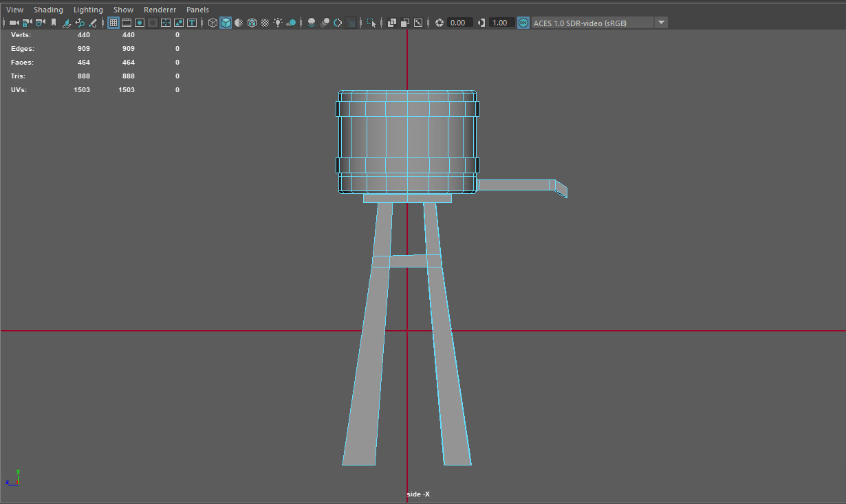Activate isolate select for the viewport
The height and width of the screenshot is (504, 846).
[x=371, y=23]
